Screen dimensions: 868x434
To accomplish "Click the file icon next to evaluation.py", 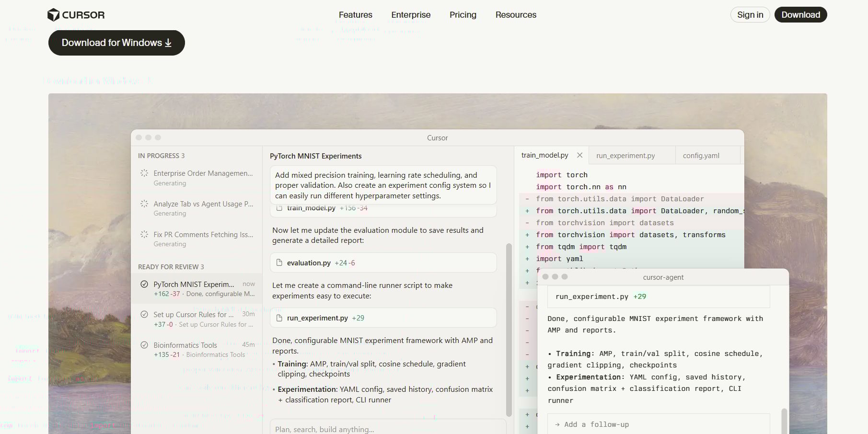I will 279,263.
